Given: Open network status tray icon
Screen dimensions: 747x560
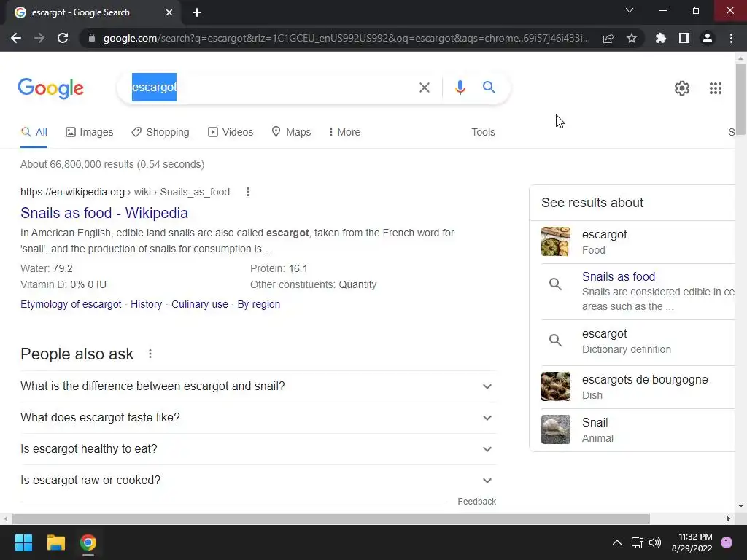Looking at the screenshot, I should (637, 542).
